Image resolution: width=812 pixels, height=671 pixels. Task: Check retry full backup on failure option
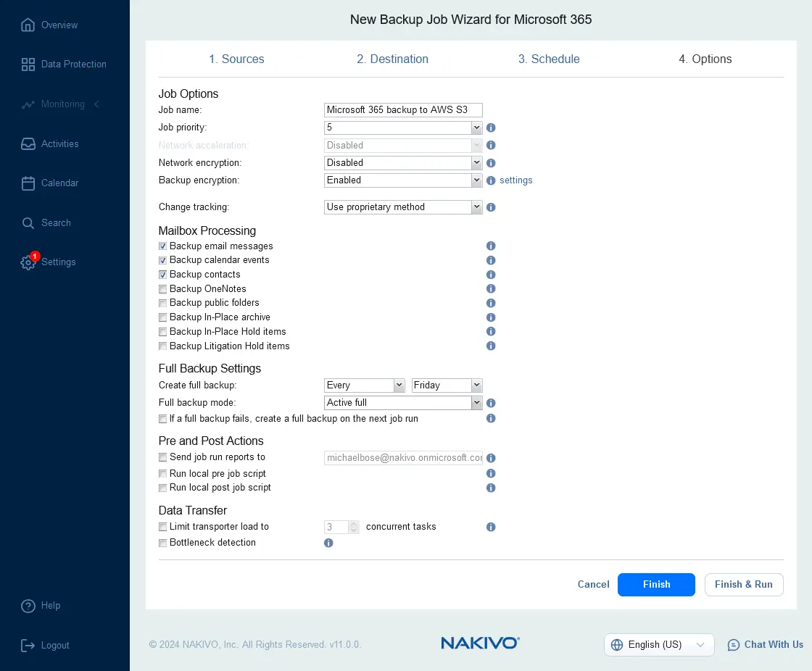[162, 419]
